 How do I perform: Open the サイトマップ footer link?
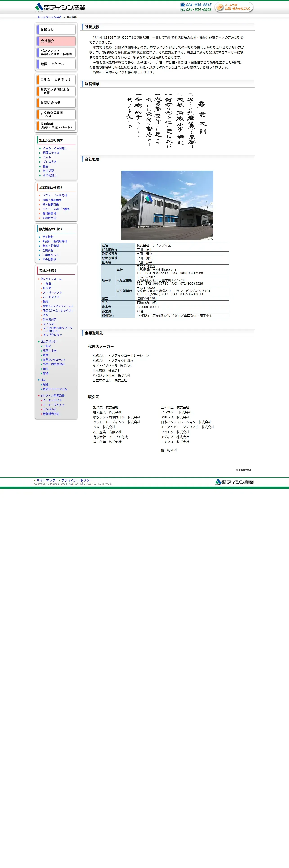pyautogui.click(x=46, y=480)
